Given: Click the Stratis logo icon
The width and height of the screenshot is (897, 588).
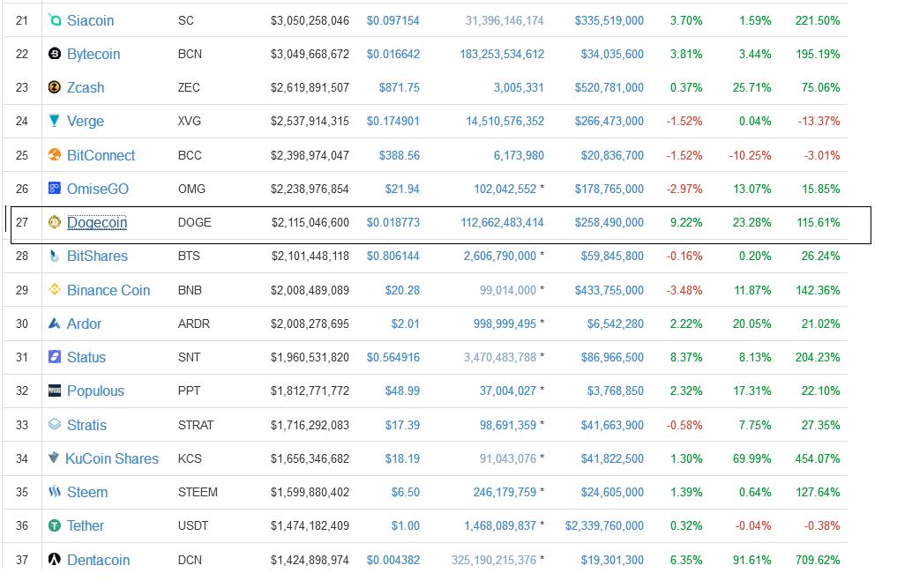Looking at the screenshot, I should (x=55, y=424).
